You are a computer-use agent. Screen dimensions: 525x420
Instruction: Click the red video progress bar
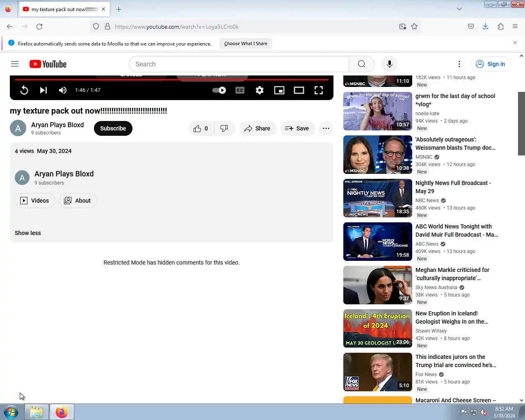coord(171,80)
